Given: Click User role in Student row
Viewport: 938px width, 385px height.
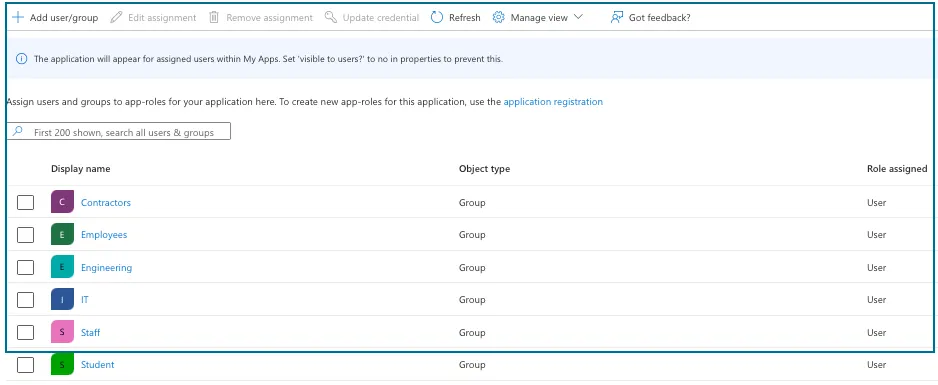Looking at the screenshot, I should 876,365.
